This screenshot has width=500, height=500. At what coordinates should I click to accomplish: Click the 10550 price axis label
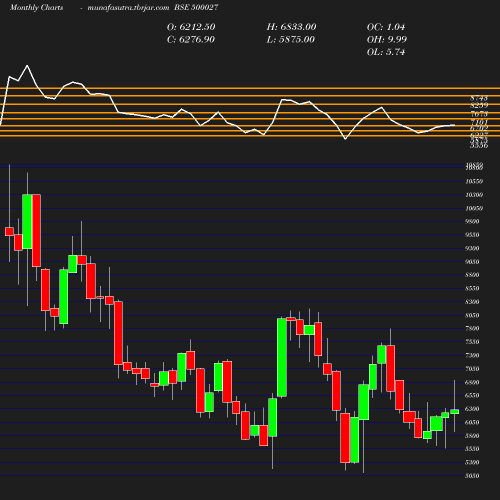(474, 182)
